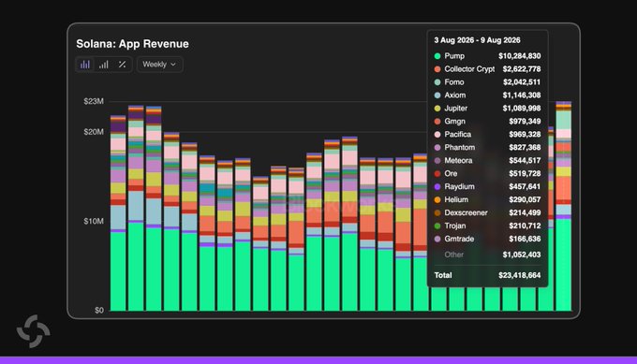Click the Other value $1,052,403

pyautogui.click(x=522, y=255)
